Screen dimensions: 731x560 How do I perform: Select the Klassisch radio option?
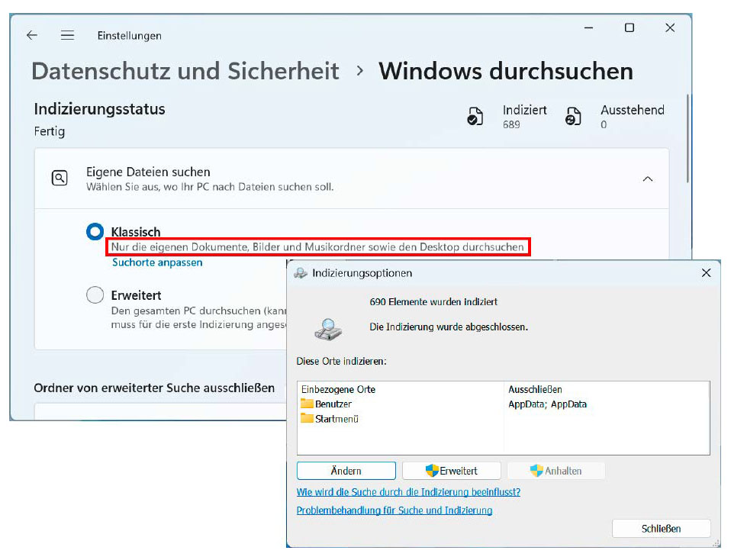pos(95,232)
